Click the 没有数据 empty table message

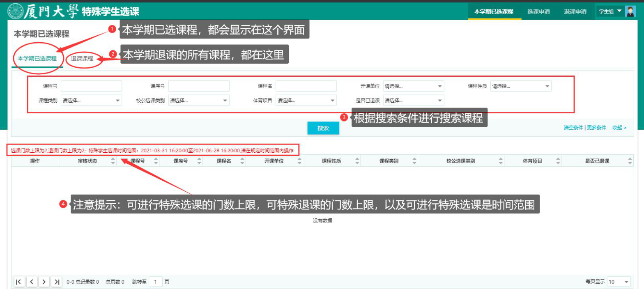pyautogui.click(x=322, y=220)
